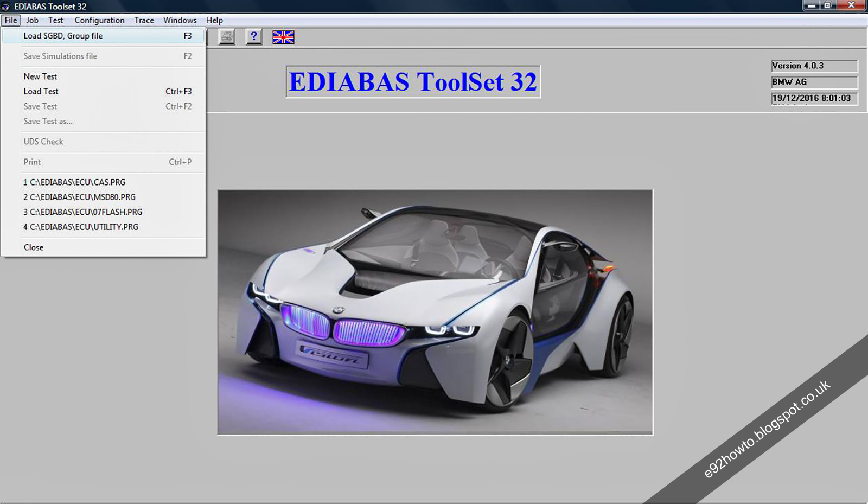
Task: Choose Load SGBD, Group file
Action: pos(103,36)
